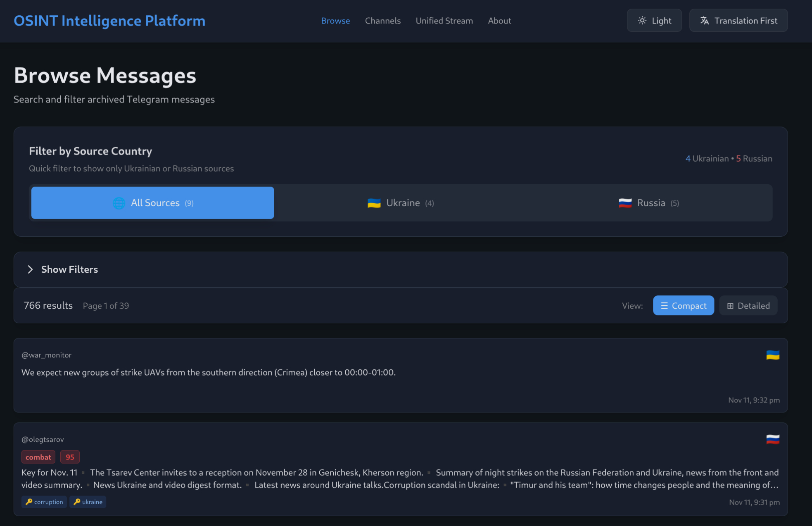Image resolution: width=812 pixels, height=526 pixels.
Task: Click key icon on corruption tag
Action: [29, 502]
